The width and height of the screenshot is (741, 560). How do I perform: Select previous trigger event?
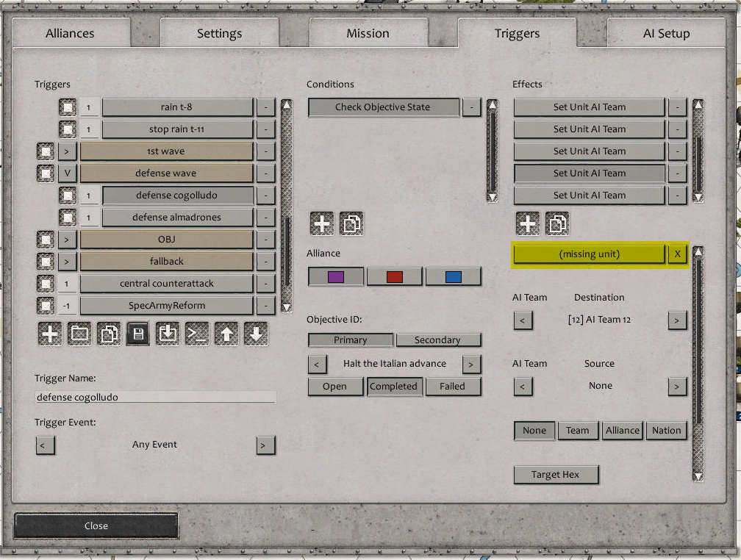(46, 445)
